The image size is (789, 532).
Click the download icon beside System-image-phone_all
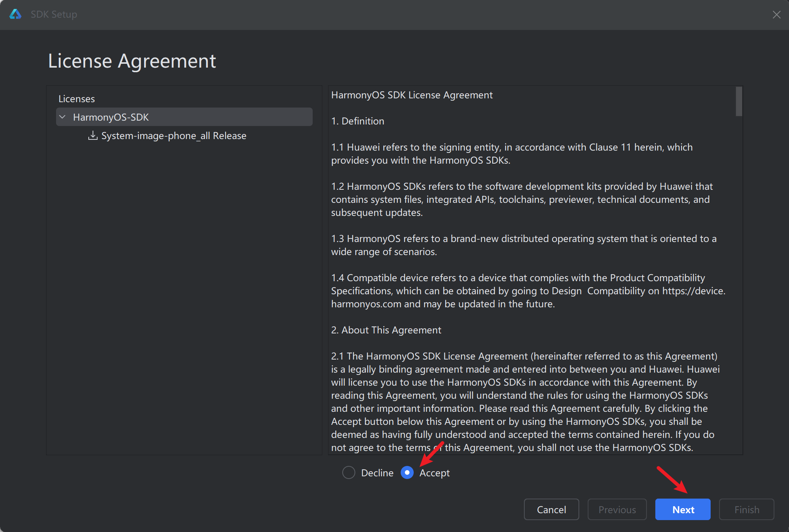click(93, 136)
